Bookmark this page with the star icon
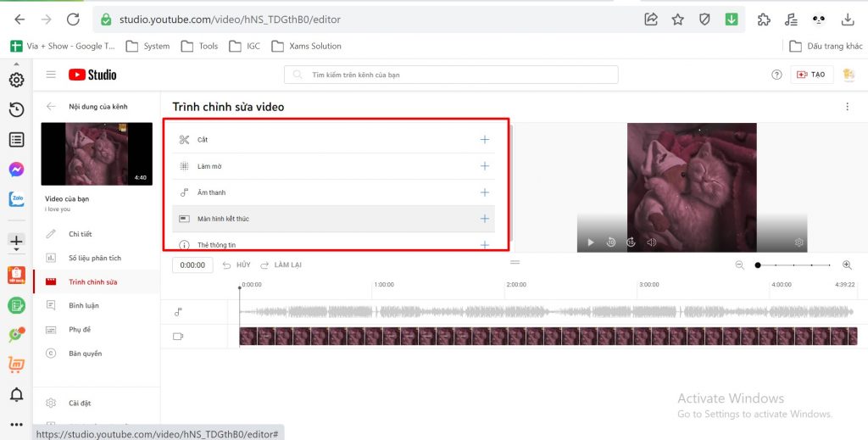Image resolution: width=868 pixels, height=440 pixels. coord(677,19)
